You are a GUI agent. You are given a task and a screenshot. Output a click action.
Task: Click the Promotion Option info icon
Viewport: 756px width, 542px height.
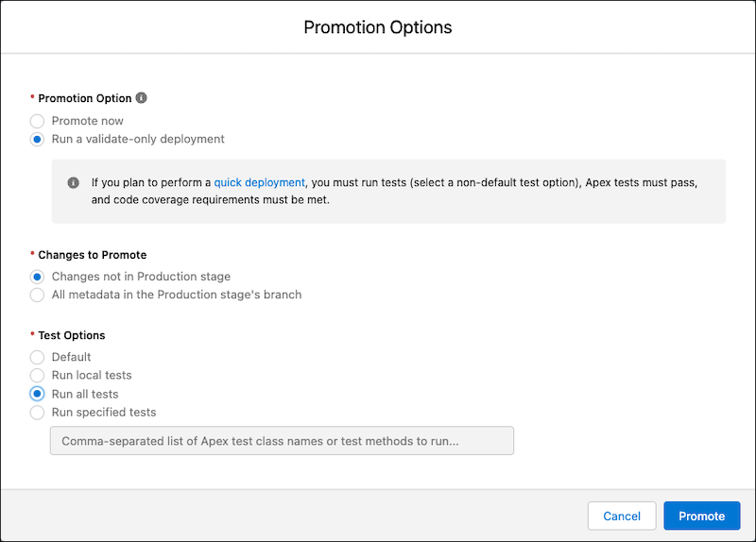tap(141, 98)
